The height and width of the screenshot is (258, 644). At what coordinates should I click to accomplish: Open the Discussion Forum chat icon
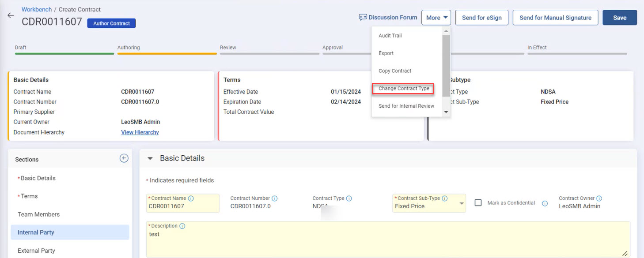pyautogui.click(x=363, y=18)
